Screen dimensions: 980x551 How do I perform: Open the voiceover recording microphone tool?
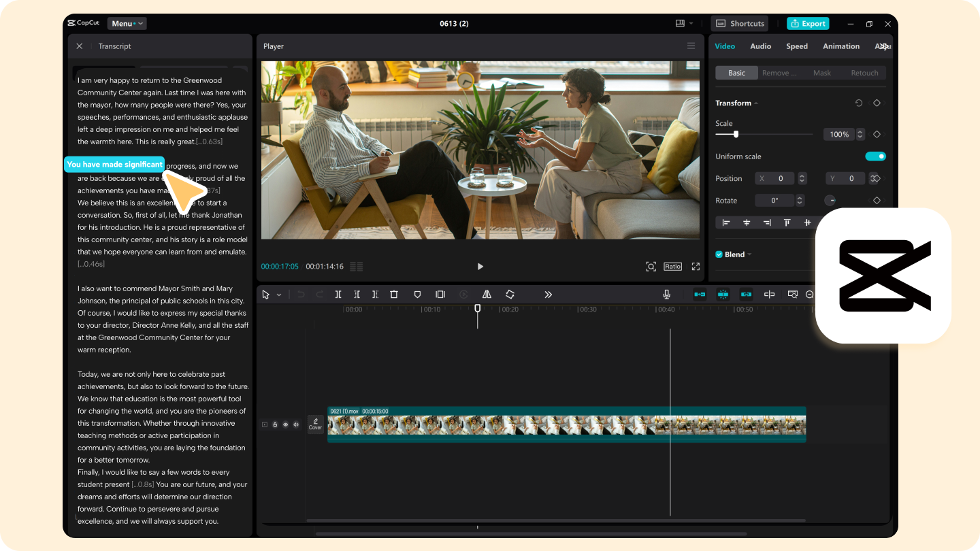click(666, 294)
